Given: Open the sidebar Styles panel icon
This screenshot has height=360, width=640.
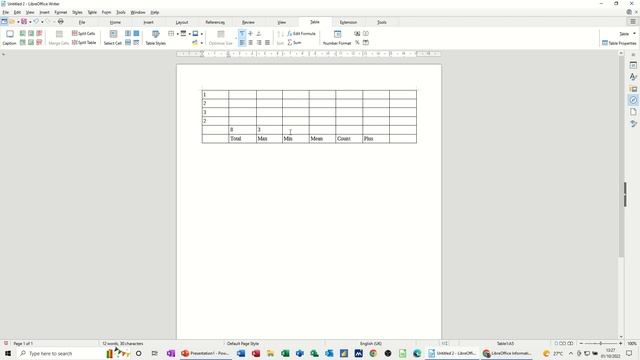Looking at the screenshot, I should [x=633, y=77].
